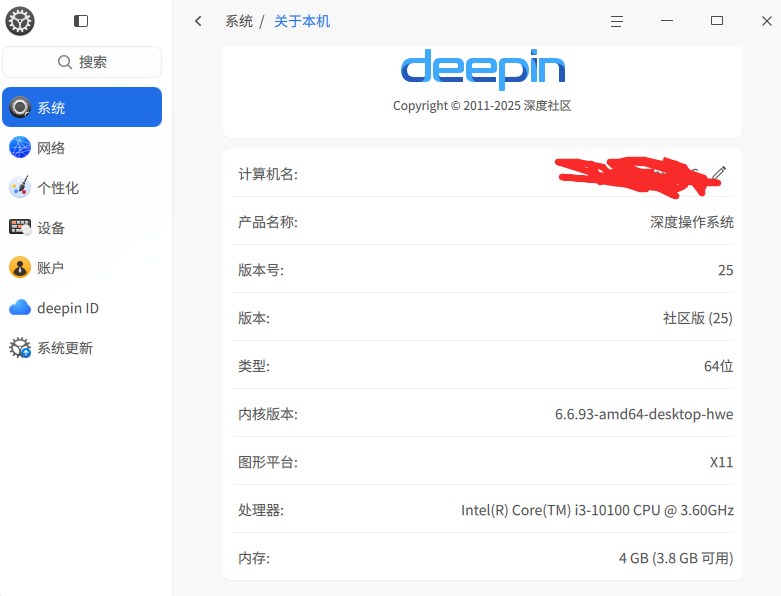The image size is (781, 596).
Task: Click the copyright 2011-2025 深度社区 text
Action: [482, 106]
